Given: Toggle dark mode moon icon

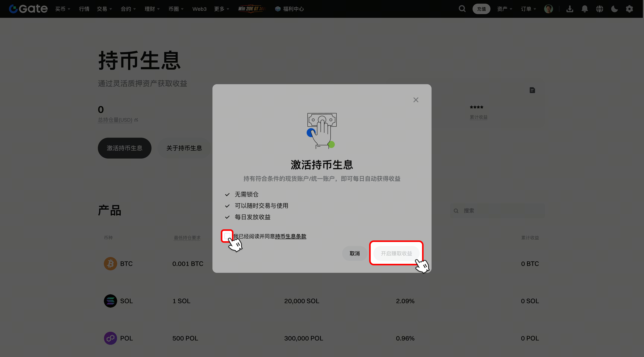Looking at the screenshot, I should tap(614, 9).
